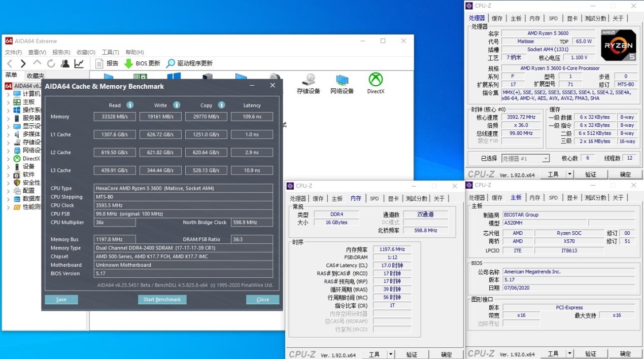Open 工具 dropdown arrow in CPU-Z processor window
Screen dimensions: 644x359
[x=569, y=174]
